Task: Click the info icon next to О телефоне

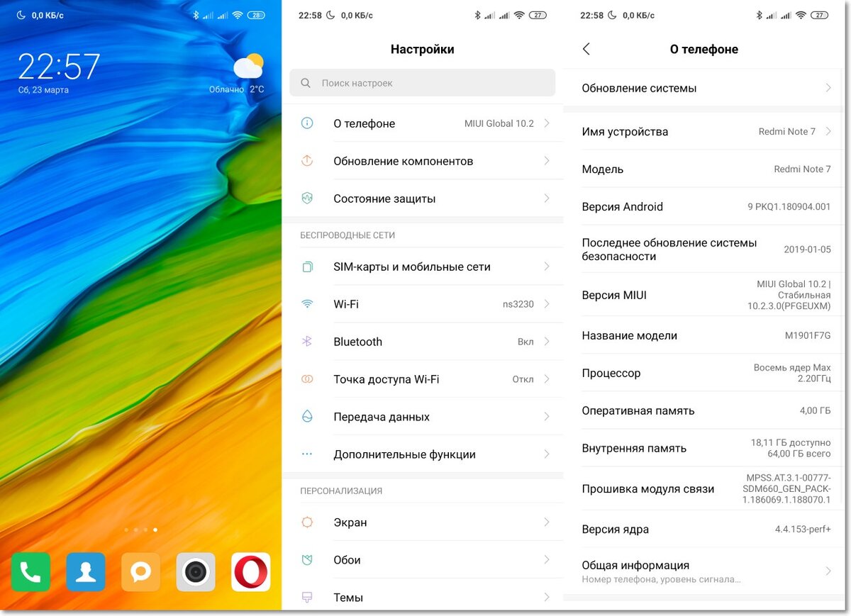Action: pos(307,123)
